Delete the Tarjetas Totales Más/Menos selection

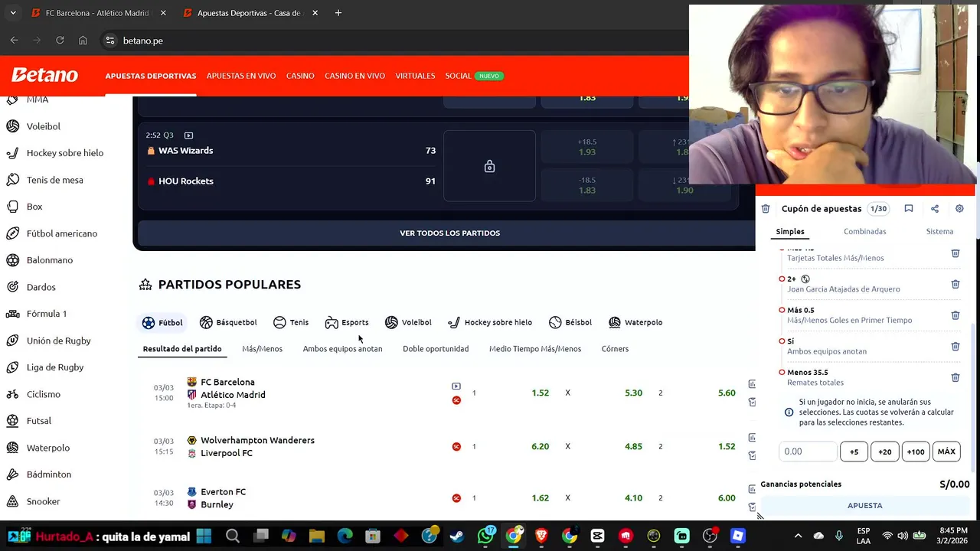[x=955, y=253]
